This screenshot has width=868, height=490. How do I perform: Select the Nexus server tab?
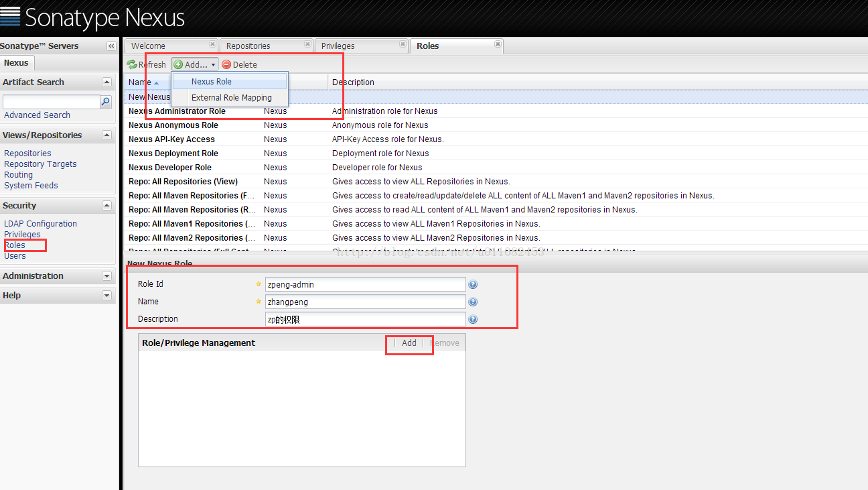pyautogui.click(x=16, y=62)
